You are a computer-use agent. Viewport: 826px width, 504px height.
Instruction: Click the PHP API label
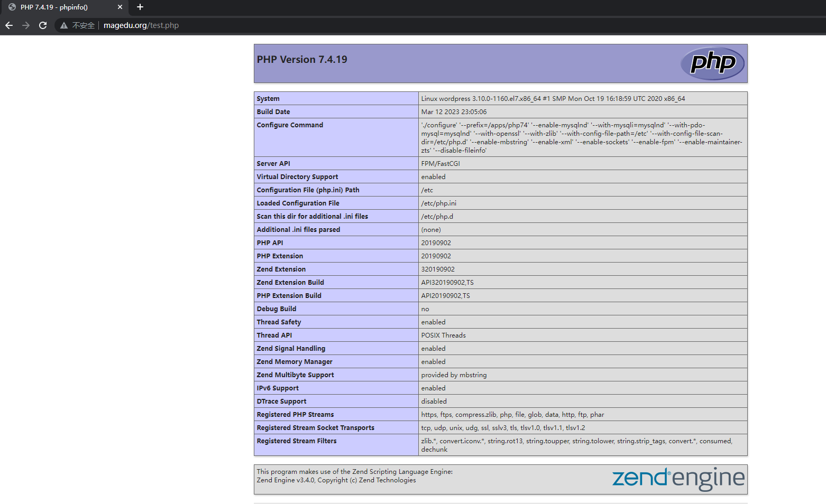270,243
